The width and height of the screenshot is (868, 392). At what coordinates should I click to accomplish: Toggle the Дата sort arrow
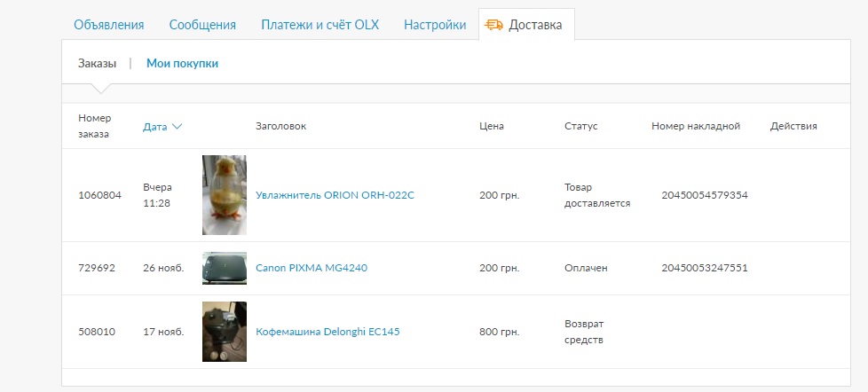pos(178,127)
